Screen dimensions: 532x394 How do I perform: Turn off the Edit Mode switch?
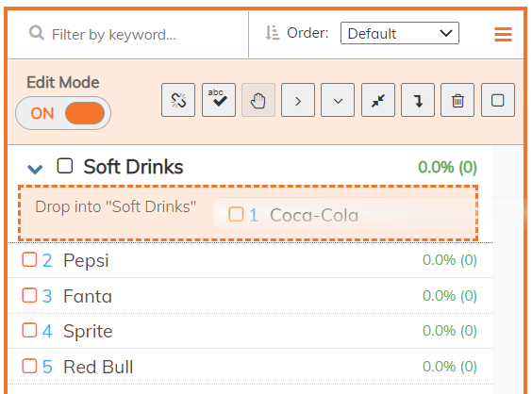click(x=63, y=113)
